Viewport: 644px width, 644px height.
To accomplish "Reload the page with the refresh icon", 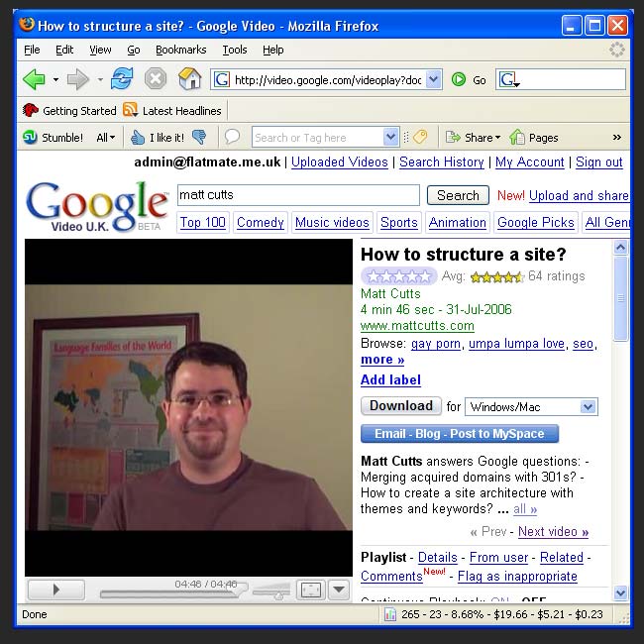I will point(122,78).
